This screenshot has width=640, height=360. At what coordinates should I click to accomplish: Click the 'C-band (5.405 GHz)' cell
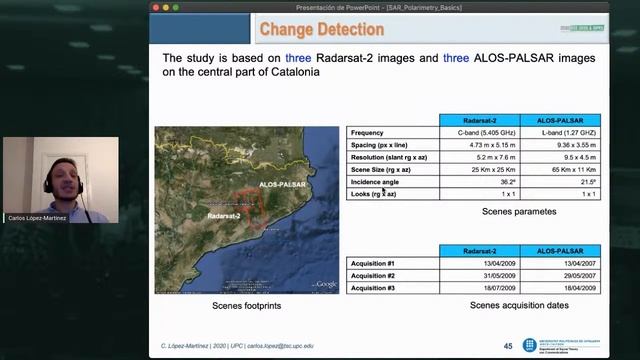480,133
